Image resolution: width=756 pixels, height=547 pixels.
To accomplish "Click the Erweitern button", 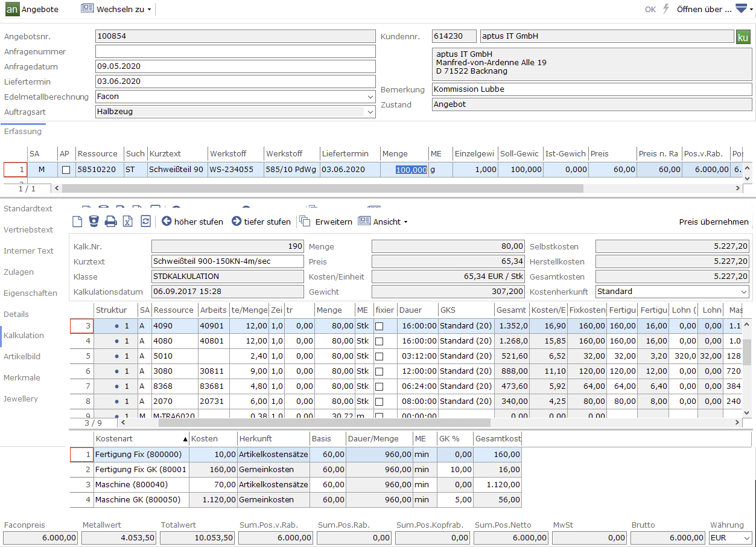I will pos(326,222).
